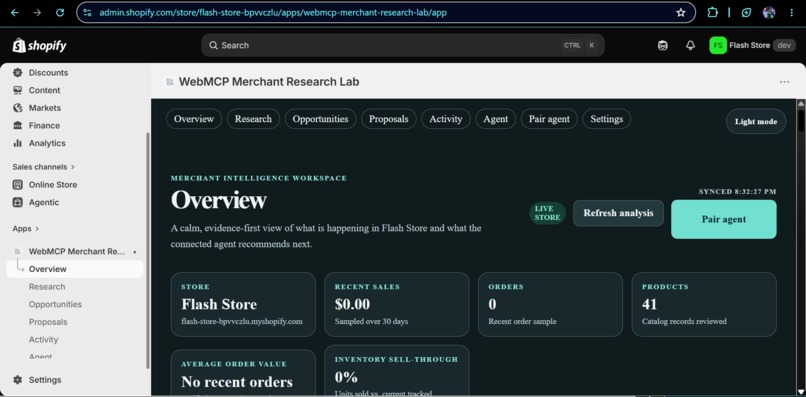Click the Markets globe icon
Image resolution: width=806 pixels, height=397 pixels.
[17, 107]
